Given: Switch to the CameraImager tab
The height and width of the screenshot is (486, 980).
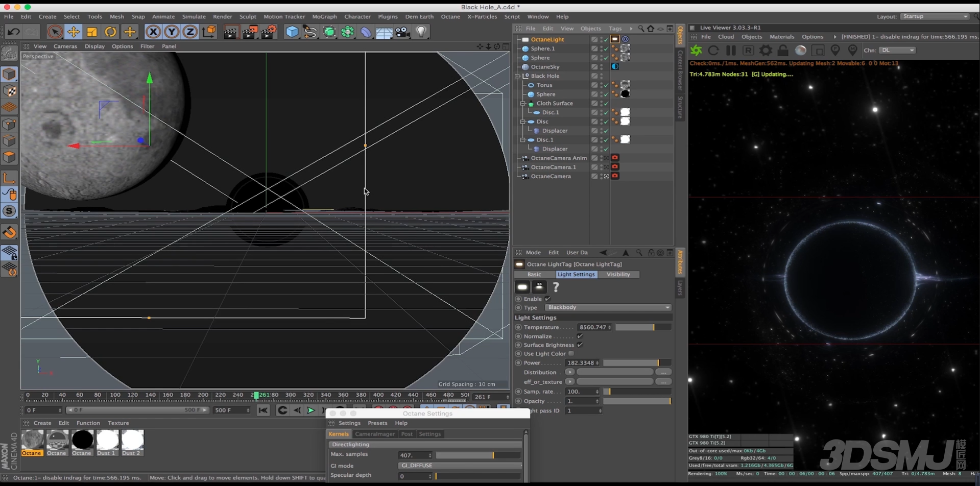Looking at the screenshot, I should [375, 434].
